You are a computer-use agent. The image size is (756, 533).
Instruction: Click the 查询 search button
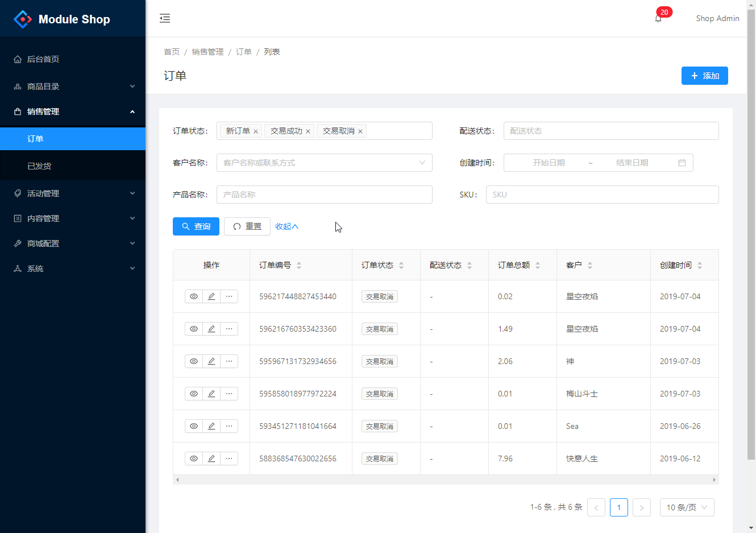[x=196, y=226]
